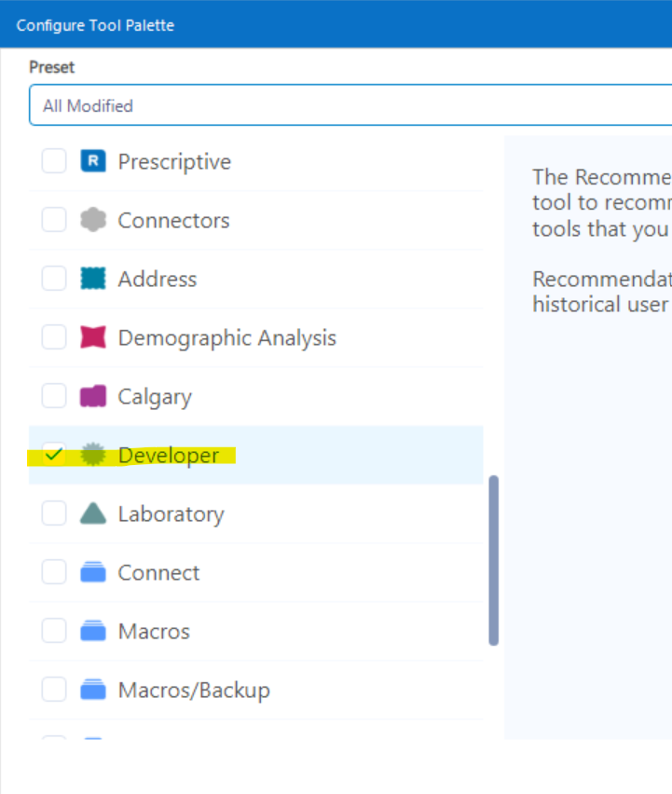Click the Macros folder icon

(x=93, y=631)
